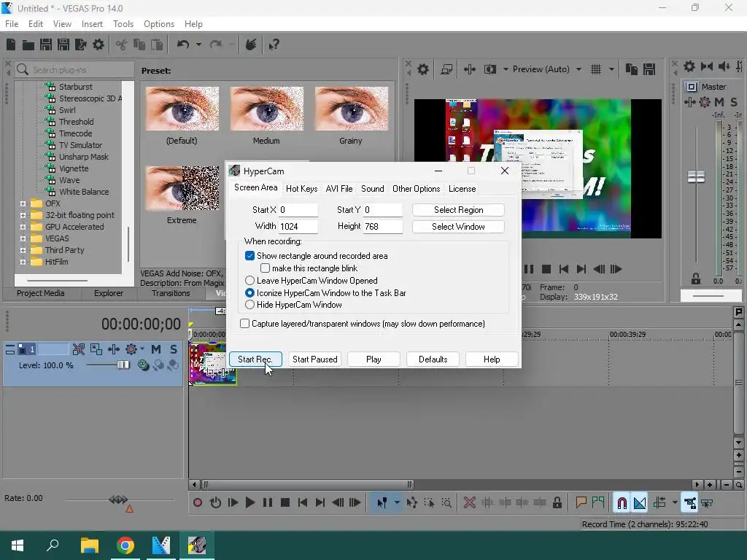This screenshot has height=560, width=747.
Task: Select Leave HyperCam Window Opened option
Action: [x=249, y=281]
